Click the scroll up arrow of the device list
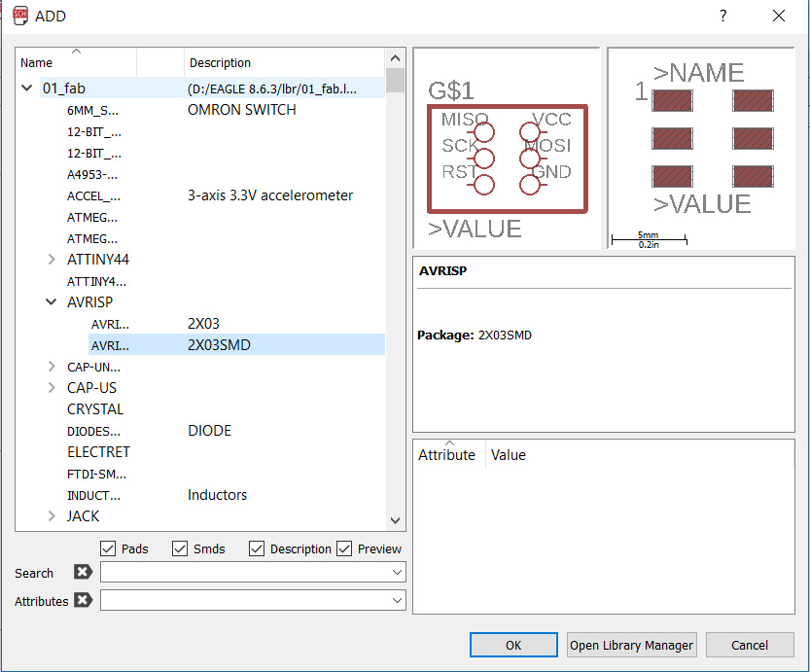 pyautogui.click(x=395, y=57)
